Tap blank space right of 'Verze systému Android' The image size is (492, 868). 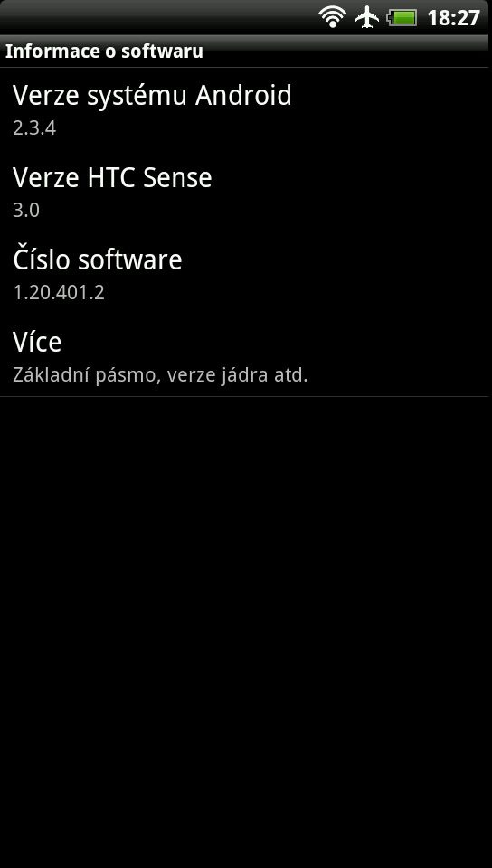coord(392,96)
